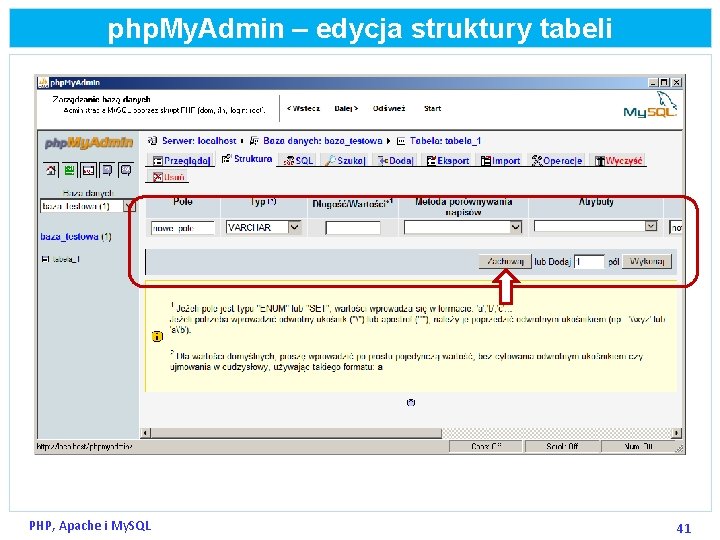This screenshot has height=540, width=720.
Task: Follow the Baza danych: baza_testowa breadcrumb link
Action: (x=322, y=141)
